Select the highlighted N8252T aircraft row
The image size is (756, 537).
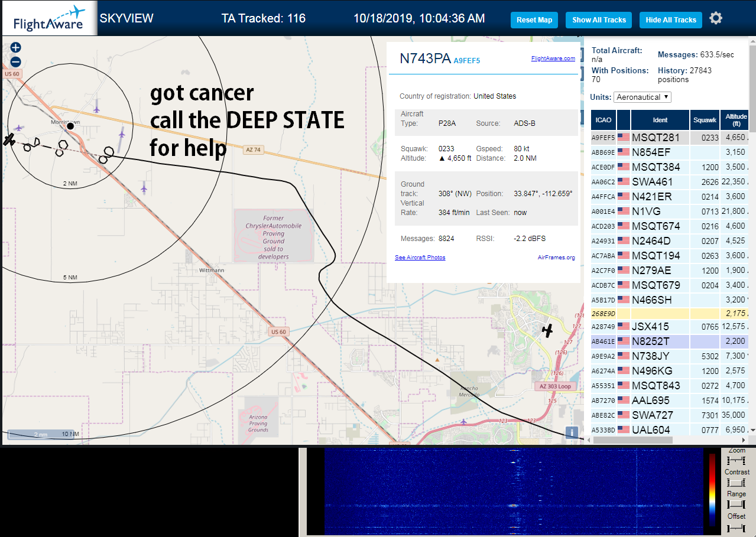pos(670,341)
